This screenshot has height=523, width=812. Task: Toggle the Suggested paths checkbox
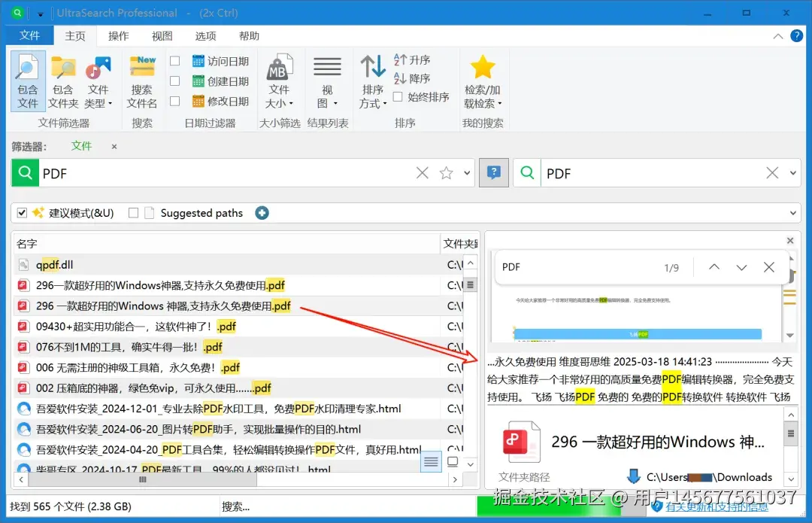(x=133, y=213)
